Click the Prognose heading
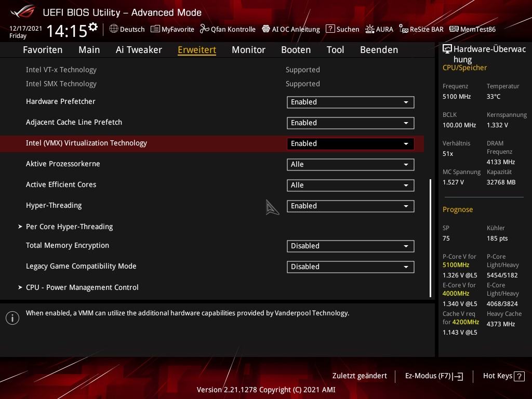This screenshot has width=532, height=399. pos(458,209)
